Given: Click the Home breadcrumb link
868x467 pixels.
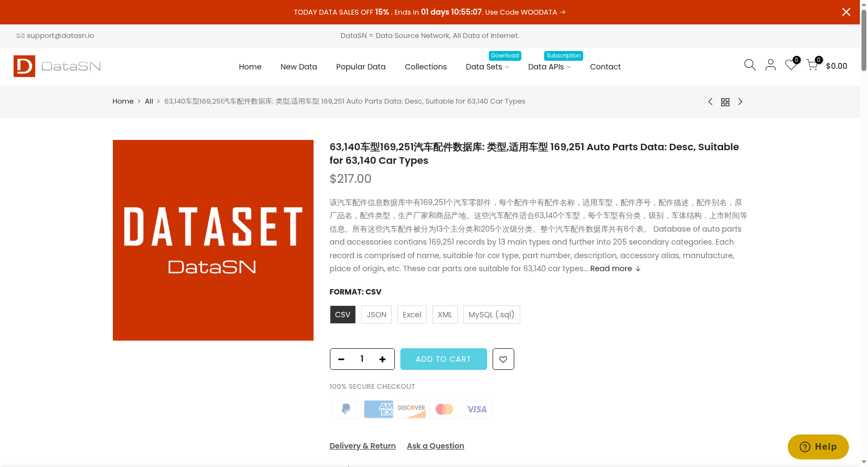Looking at the screenshot, I should tap(123, 101).
